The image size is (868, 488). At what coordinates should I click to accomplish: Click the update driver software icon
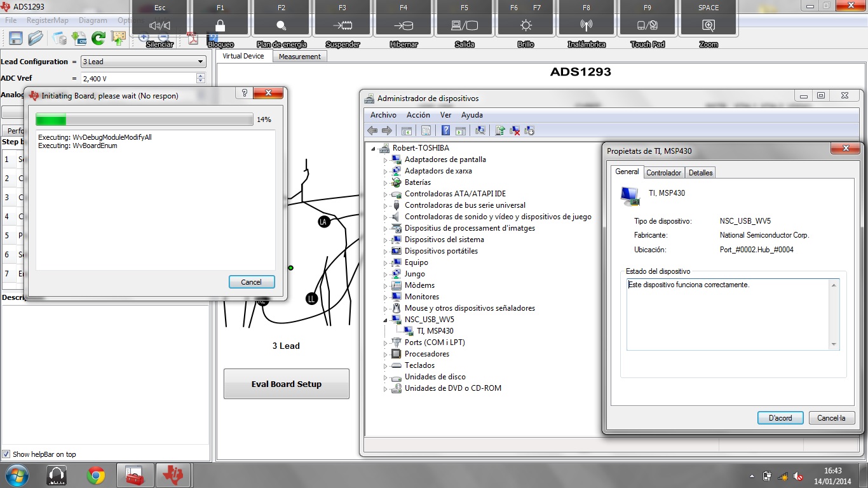pos(500,130)
